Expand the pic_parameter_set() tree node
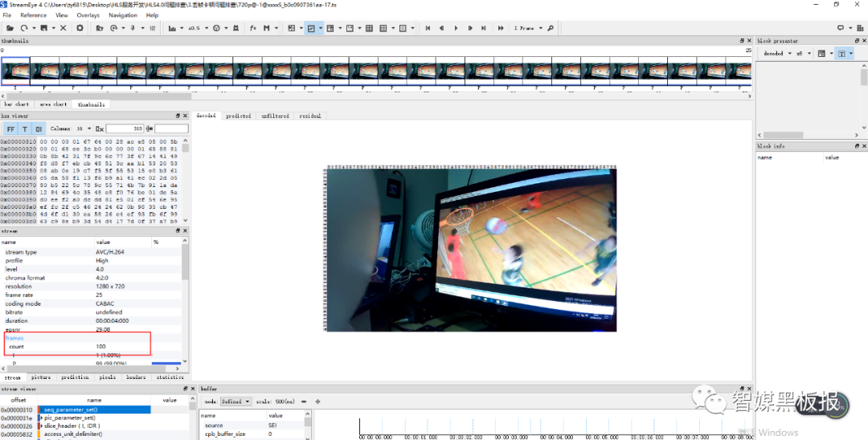Image resolution: width=868 pixels, height=440 pixels. [41, 418]
